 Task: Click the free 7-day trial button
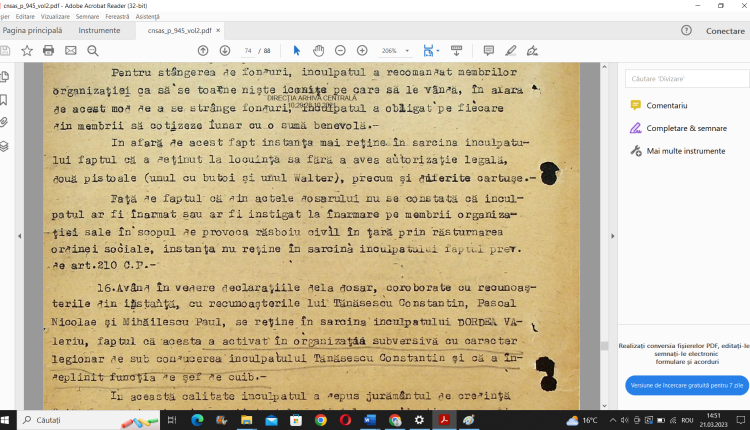[x=686, y=385]
